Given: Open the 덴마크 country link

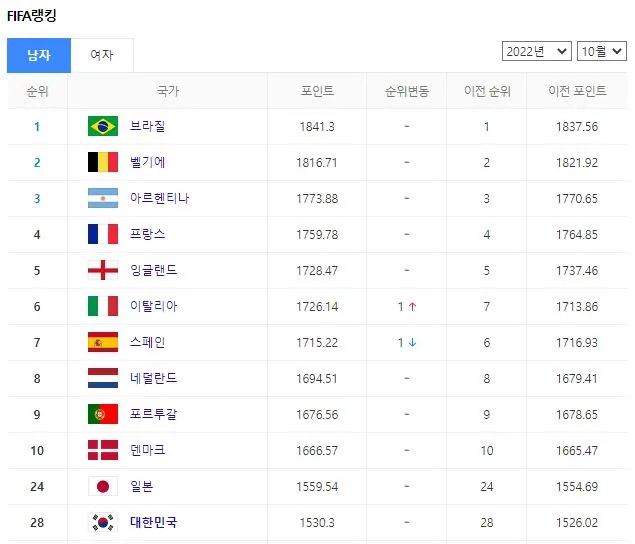Looking at the screenshot, I should (x=147, y=450).
